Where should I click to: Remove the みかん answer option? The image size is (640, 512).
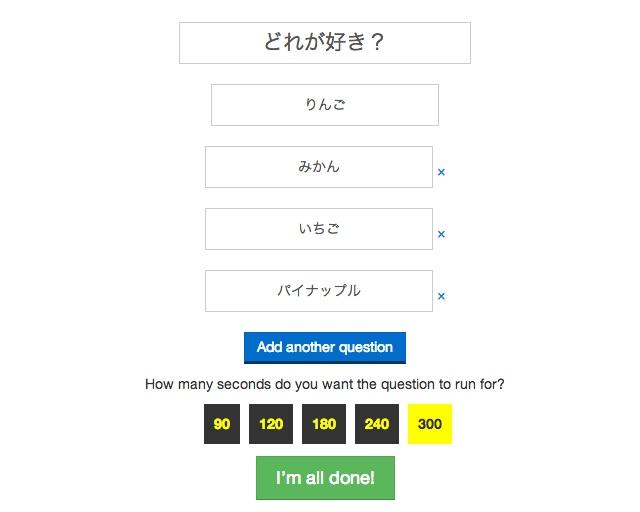[x=441, y=173]
